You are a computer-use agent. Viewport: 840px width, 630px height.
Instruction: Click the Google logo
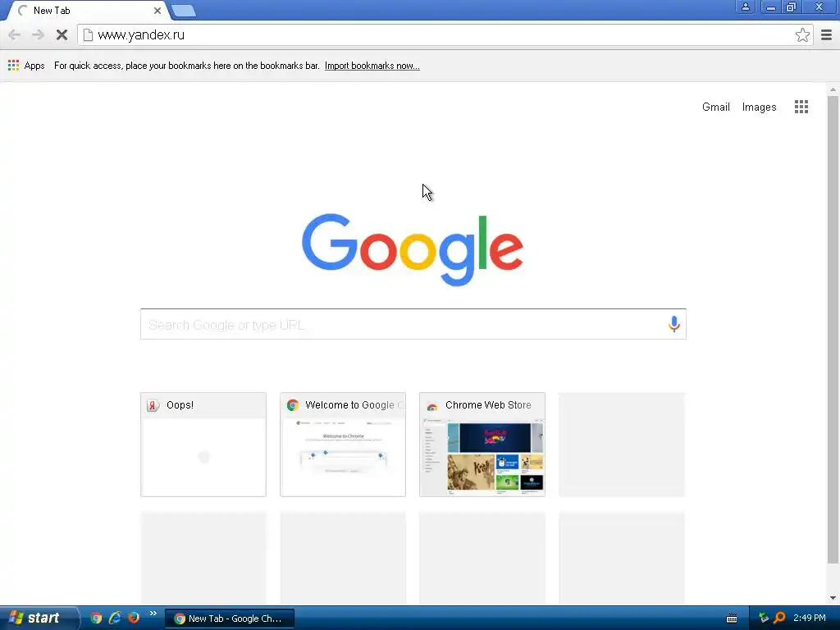click(x=413, y=249)
